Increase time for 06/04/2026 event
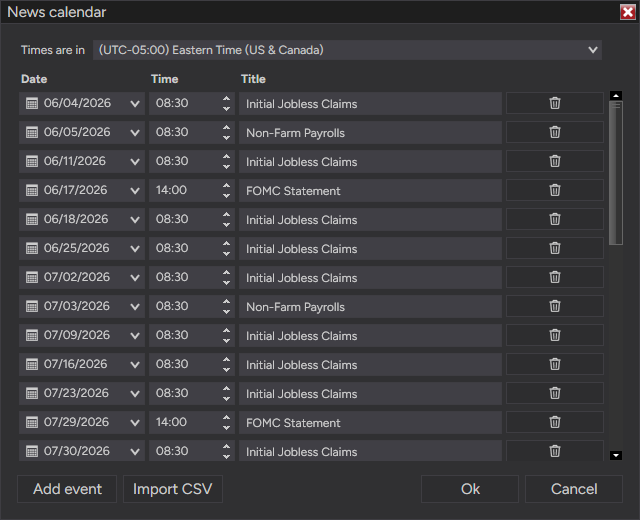Viewport: 640px width, 520px height. (x=227, y=98)
